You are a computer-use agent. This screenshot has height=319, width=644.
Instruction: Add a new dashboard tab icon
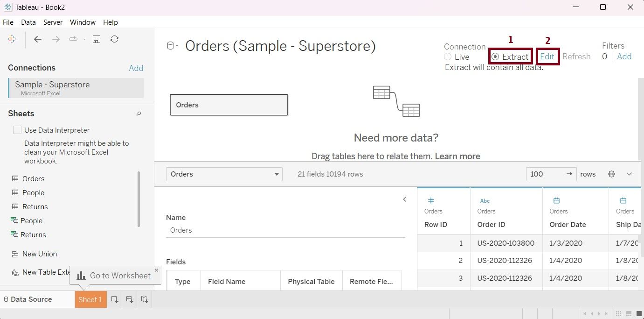[x=130, y=299]
